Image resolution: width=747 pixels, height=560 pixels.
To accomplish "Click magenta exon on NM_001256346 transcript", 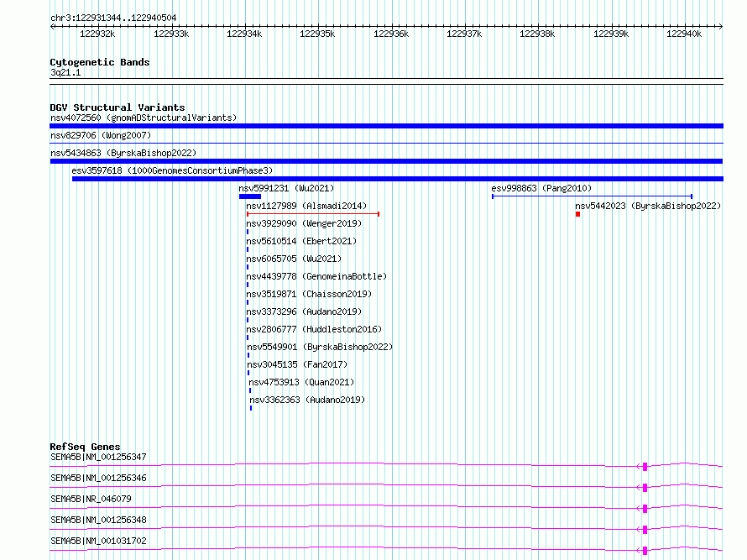I will tap(645, 488).
